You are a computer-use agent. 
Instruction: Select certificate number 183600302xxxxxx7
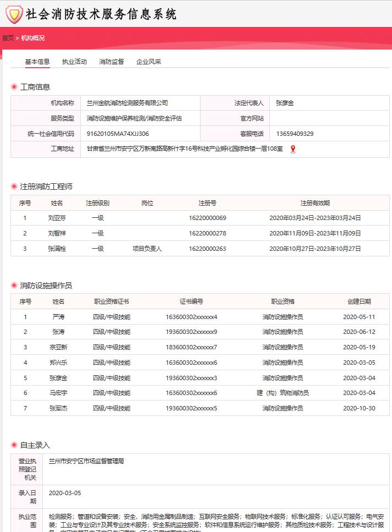tap(191, 347)
